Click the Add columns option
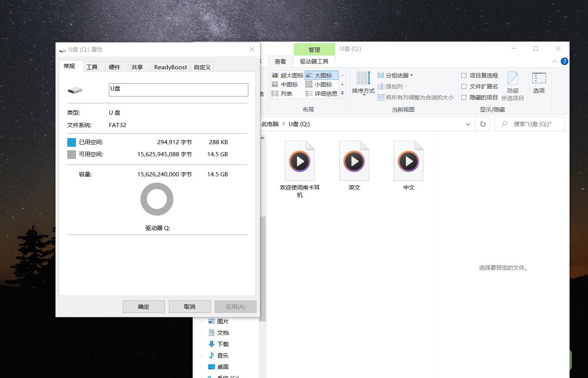588x378 pixels. 392,86
